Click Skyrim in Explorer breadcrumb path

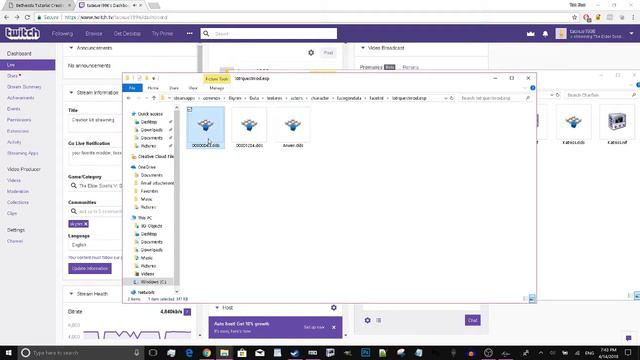click(x=235, y=98)
